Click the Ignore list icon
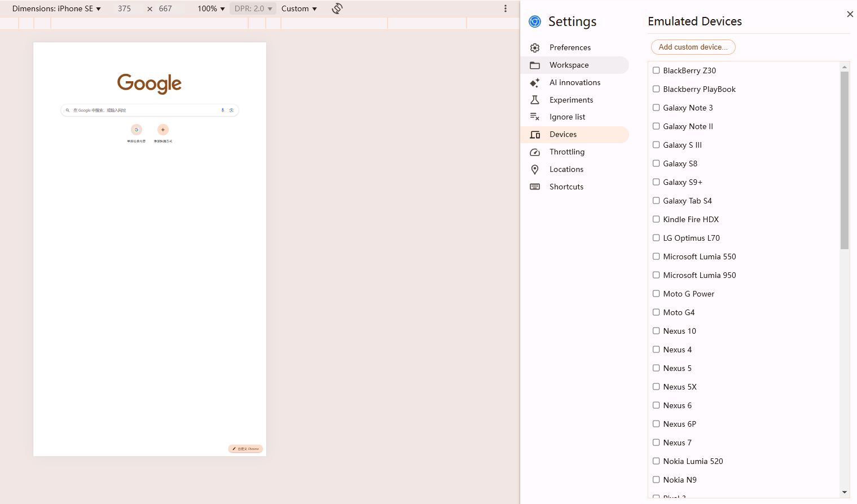The height and width of the screenshot is (504, 857). pyautogui.click(x=535, y=117)
